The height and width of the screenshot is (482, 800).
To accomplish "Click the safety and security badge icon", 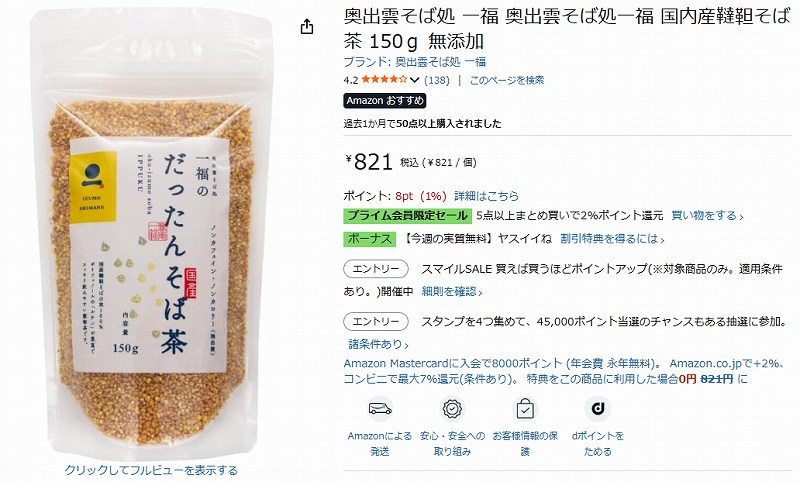I will click(x=452, y=409).
